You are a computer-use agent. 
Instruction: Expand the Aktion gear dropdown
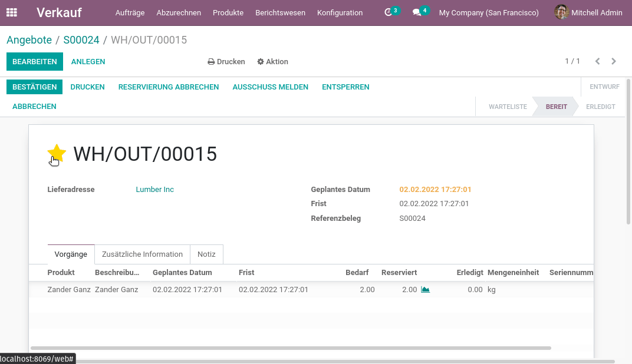coord(272,62)
